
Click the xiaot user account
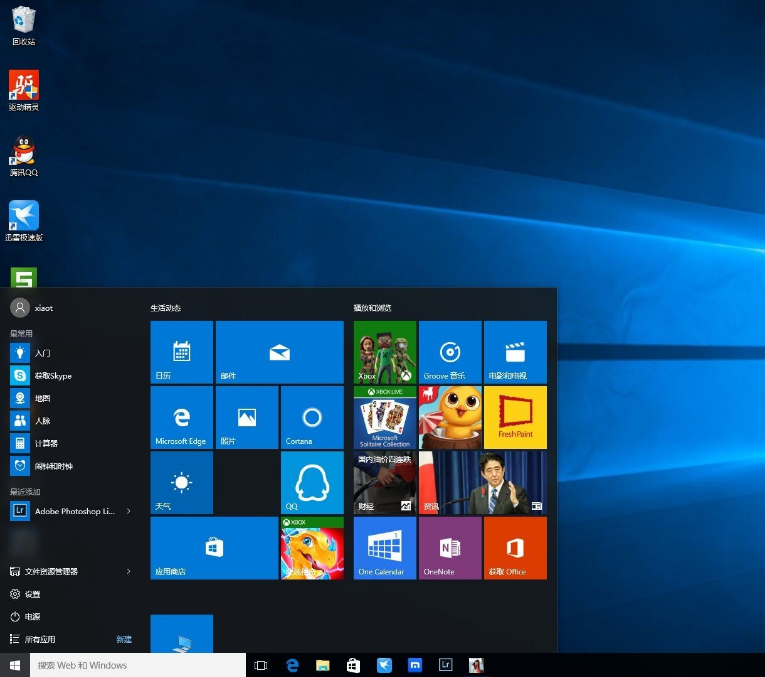tap(32, 308)
